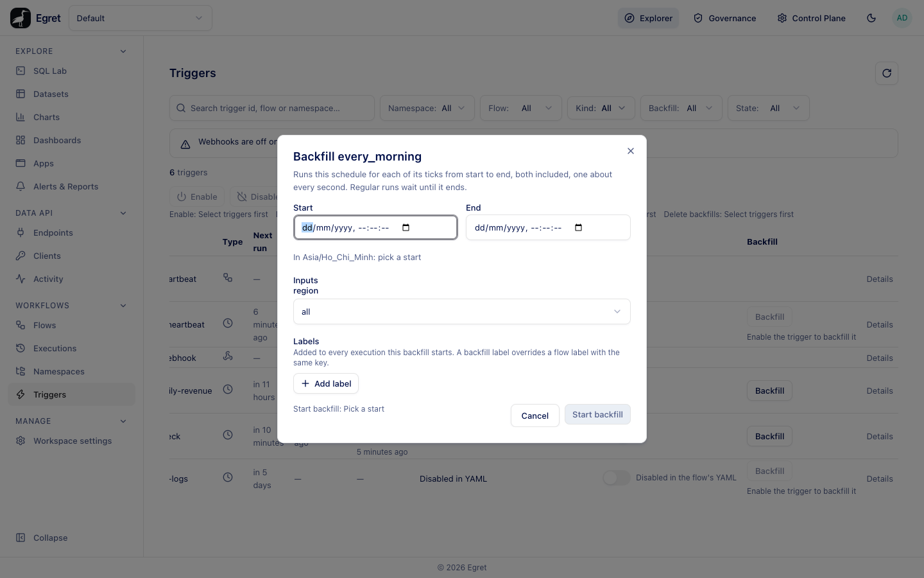Click Add label button
924x578 pixels.
(x=326, y=383)
